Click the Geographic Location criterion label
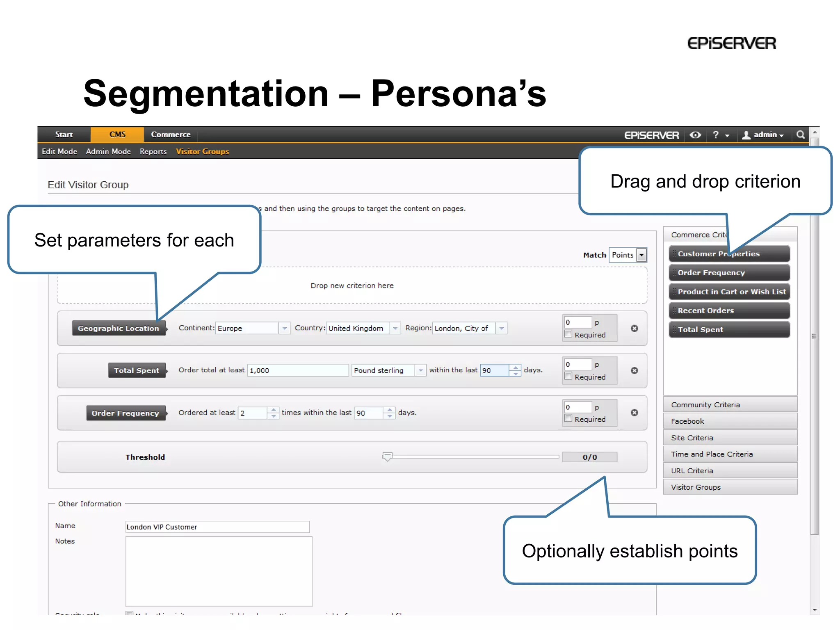This screenshot has width=840, height=630. [x=119, y=328]
